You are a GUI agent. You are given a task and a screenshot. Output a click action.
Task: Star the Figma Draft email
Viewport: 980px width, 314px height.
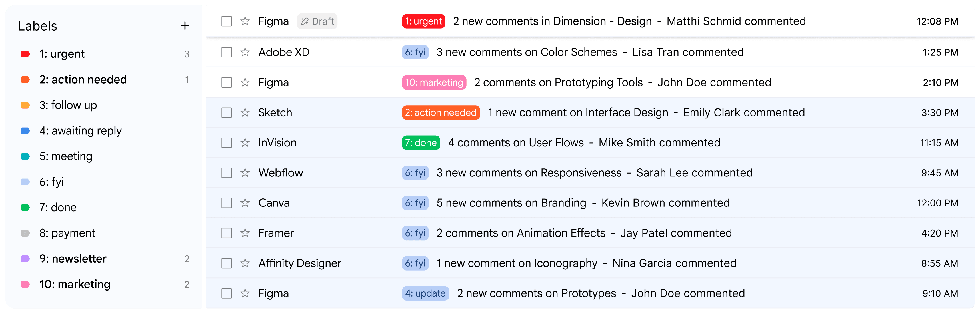(245, 21)
